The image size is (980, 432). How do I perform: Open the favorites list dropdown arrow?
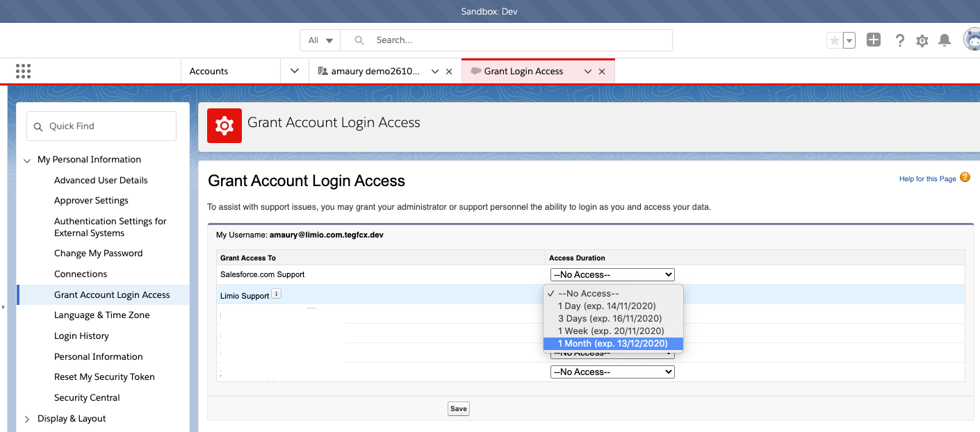pyautogui.click(x=849, y=41)
